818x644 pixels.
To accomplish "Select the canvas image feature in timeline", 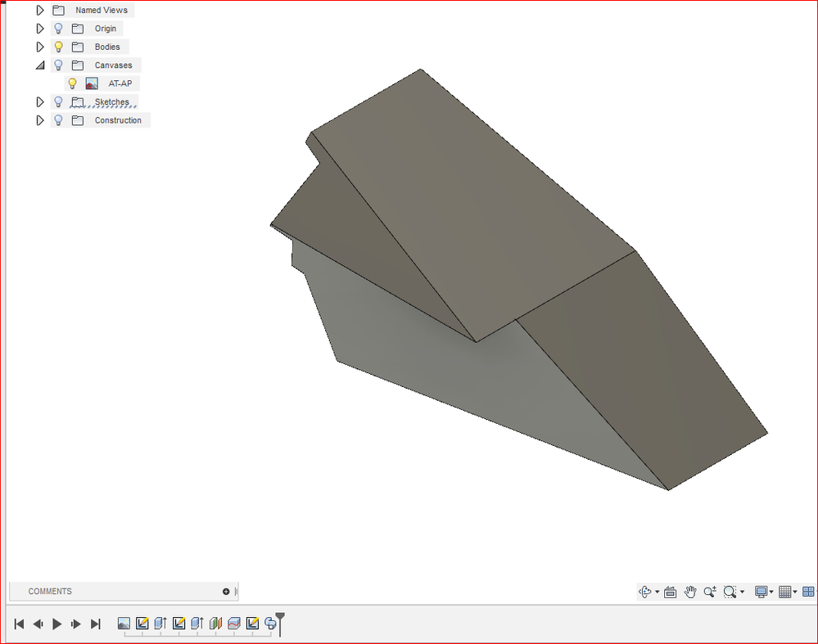I will pyautogui.click(x=124, y=624).
